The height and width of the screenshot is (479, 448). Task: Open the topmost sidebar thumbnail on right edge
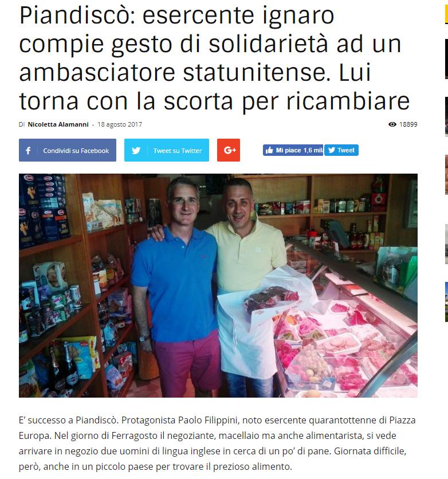(x=446, y=59)
